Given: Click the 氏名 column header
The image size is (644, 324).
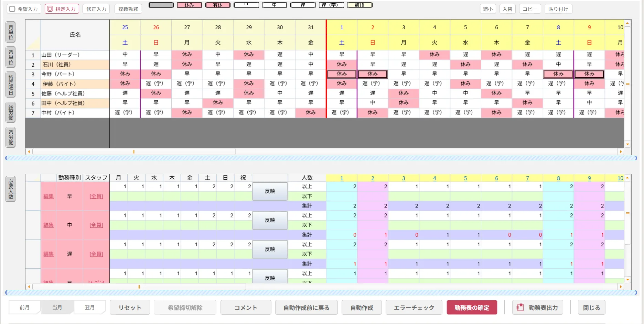Looking at the screenshot, I should 75,35.
